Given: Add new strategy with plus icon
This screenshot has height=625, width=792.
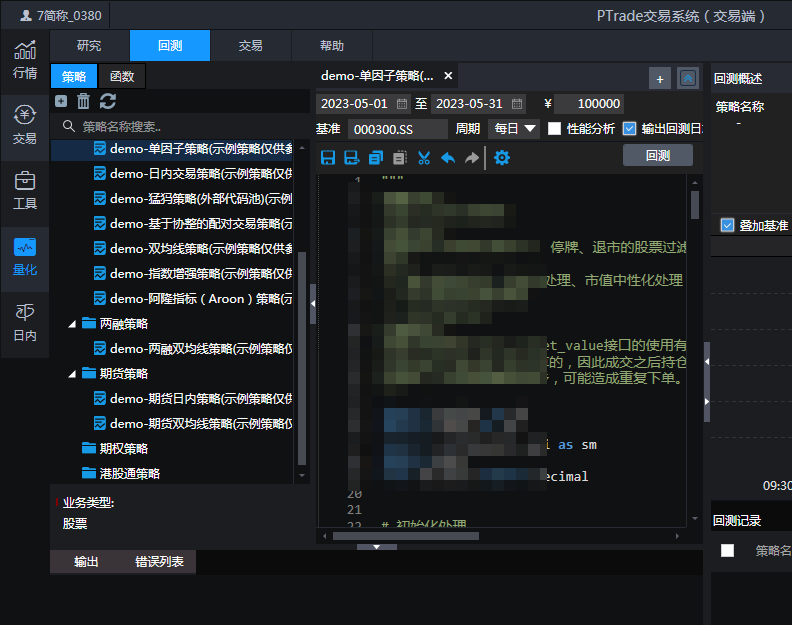Looking at the screenshot, I should 61,101.
